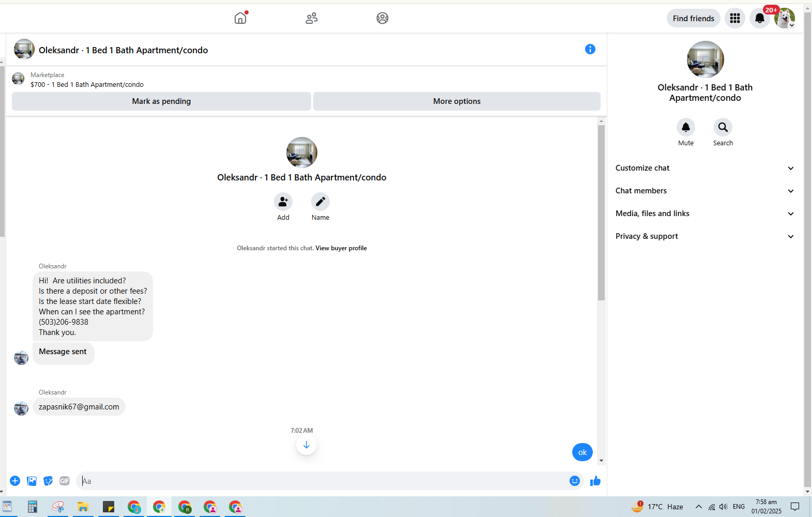This screenshot has height=517, width=812.
Task: Choose a GIF from GIF icon
Action: pyautogui.click(x=65, y=481)
